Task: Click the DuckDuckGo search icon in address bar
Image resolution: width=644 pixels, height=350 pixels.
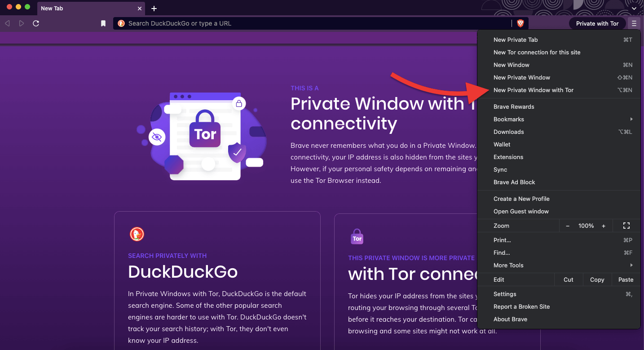Action: [121, 23]
